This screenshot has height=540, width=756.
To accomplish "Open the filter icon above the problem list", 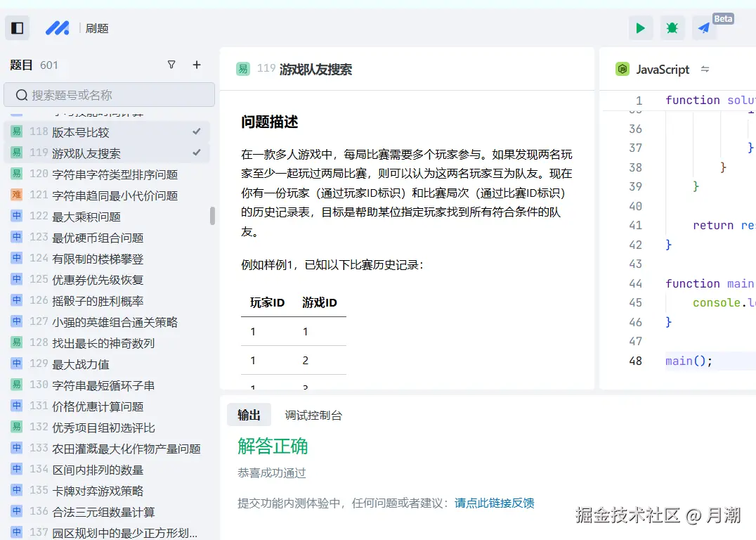I will point(171,64).
